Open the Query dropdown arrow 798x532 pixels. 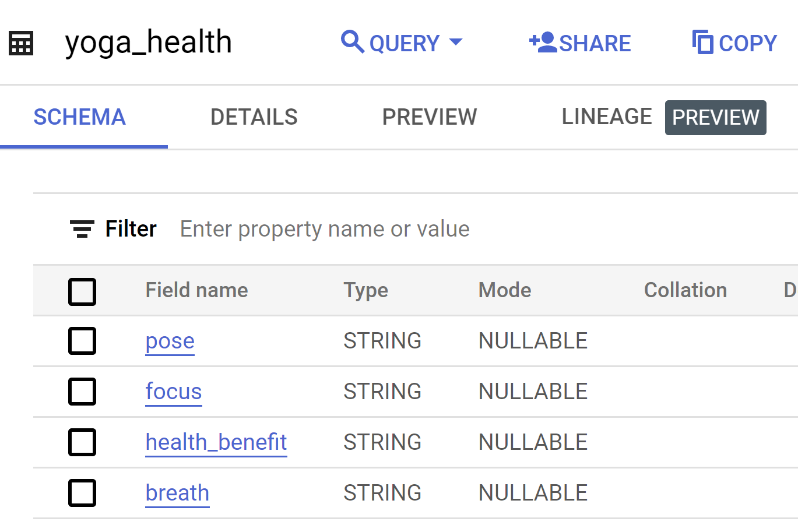click(456, 42)
